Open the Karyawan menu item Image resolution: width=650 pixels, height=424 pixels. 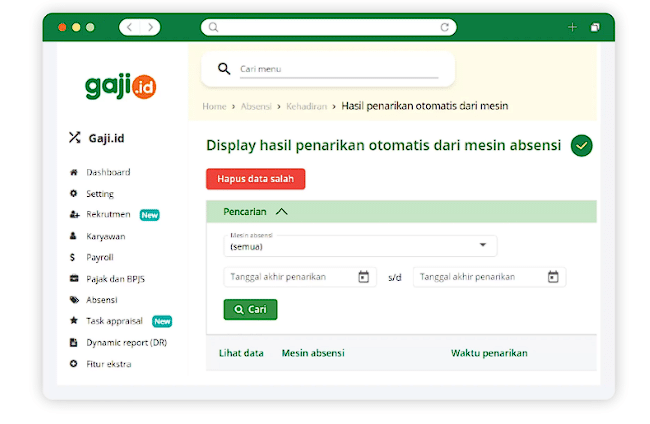pos(105,236)
